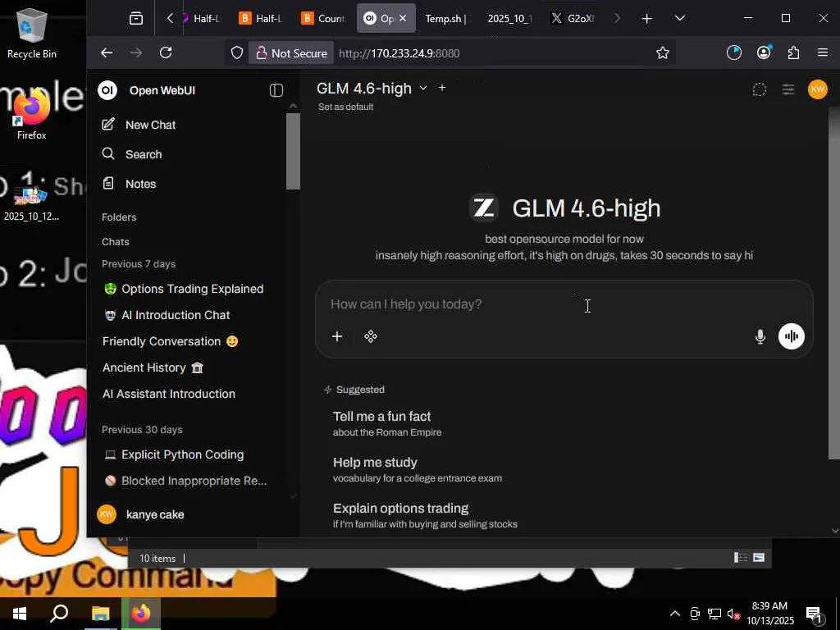Open File Explorer from taskbar
Viewport: 840px width, 630px height.
pos(100,614)
